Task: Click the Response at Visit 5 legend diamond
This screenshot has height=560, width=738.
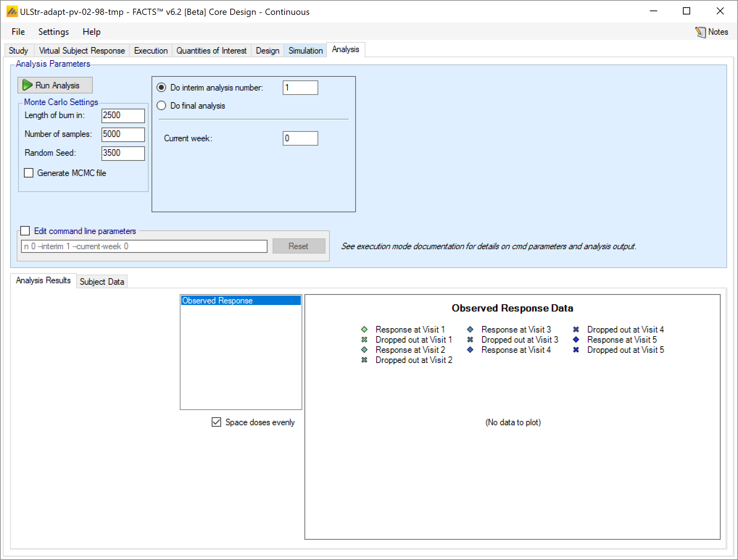Action: pyautogui.click(x=576, y=340)
